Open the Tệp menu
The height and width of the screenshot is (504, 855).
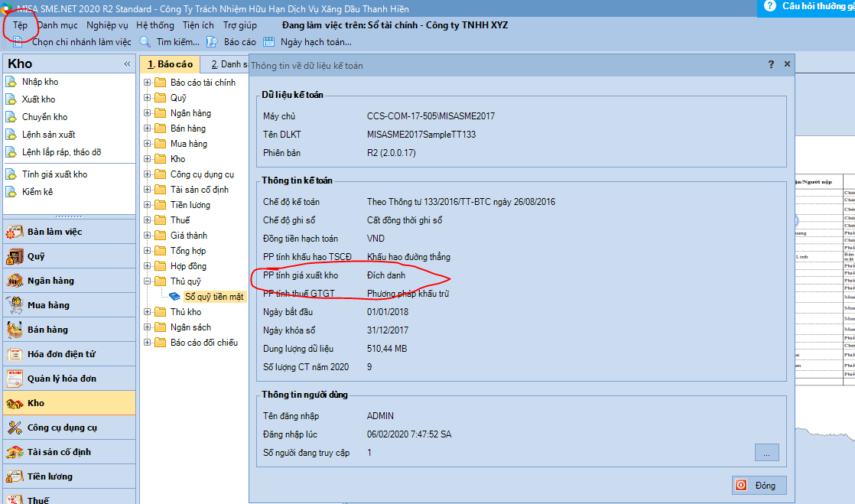[x=20, y=25]
